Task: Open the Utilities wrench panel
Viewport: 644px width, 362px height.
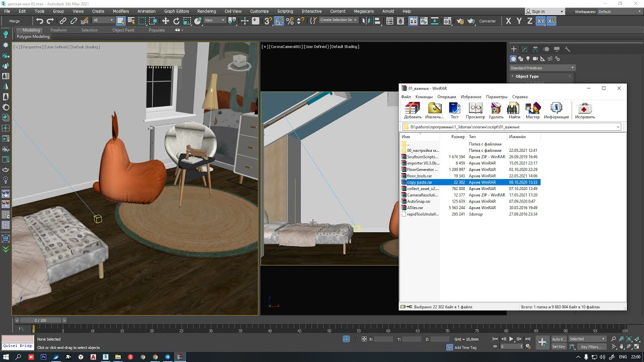Action: point(568,49)
